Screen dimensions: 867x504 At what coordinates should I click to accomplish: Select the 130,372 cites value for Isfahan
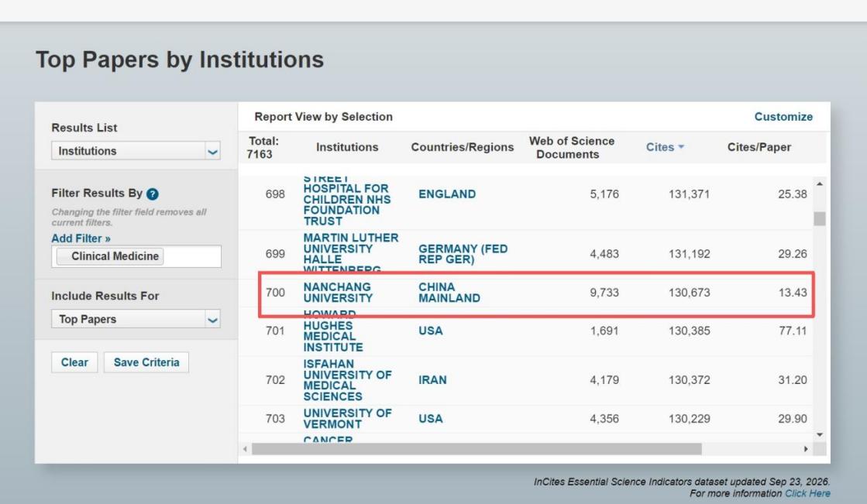point(689,380)
